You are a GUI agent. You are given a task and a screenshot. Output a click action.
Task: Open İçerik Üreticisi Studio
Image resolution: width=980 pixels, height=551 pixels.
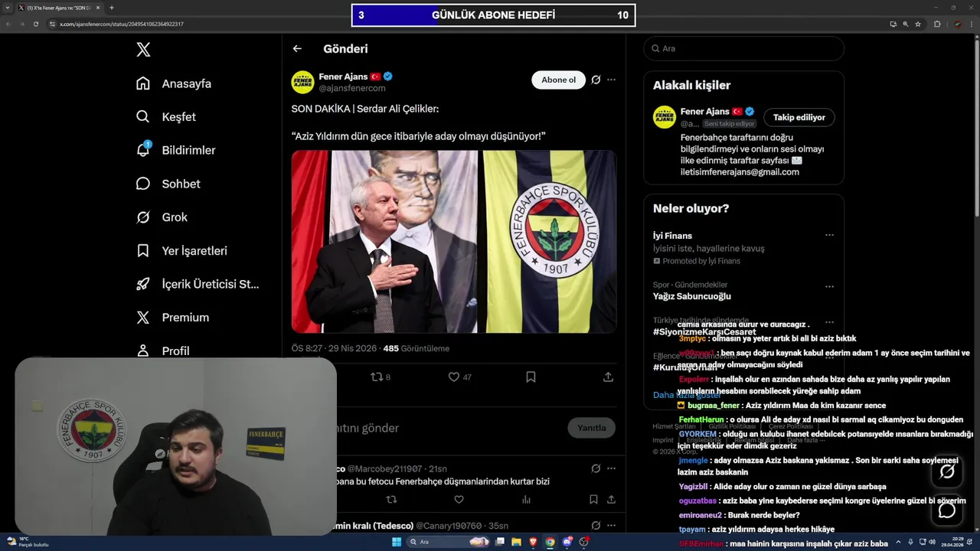coord(198,284)
